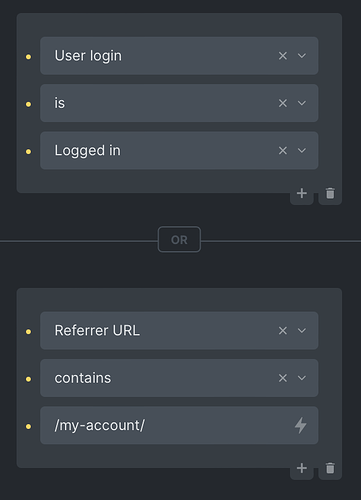The height and width of the screenshot is (500, 361).
Task: Clear the User login selection
Action: point(283,56)
